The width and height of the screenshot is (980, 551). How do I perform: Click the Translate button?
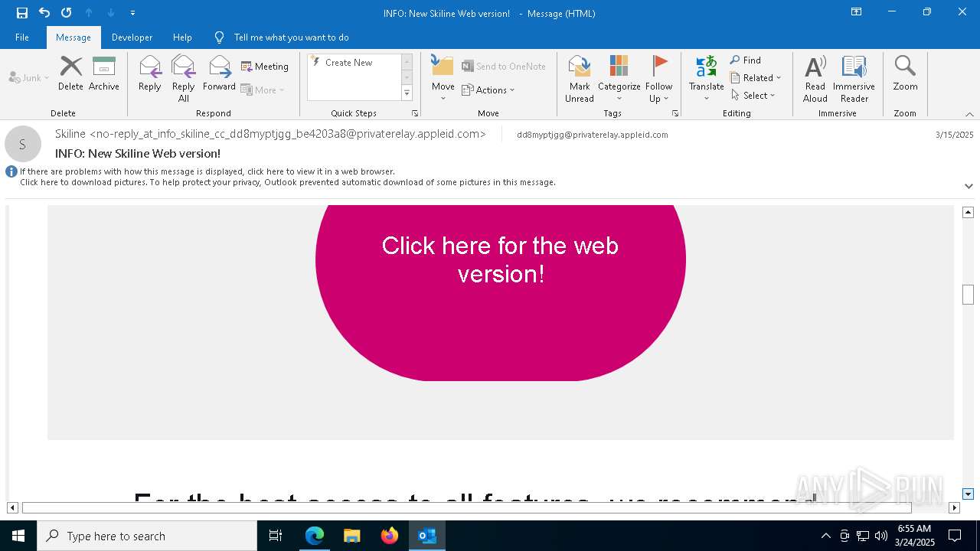pos(706,79)
